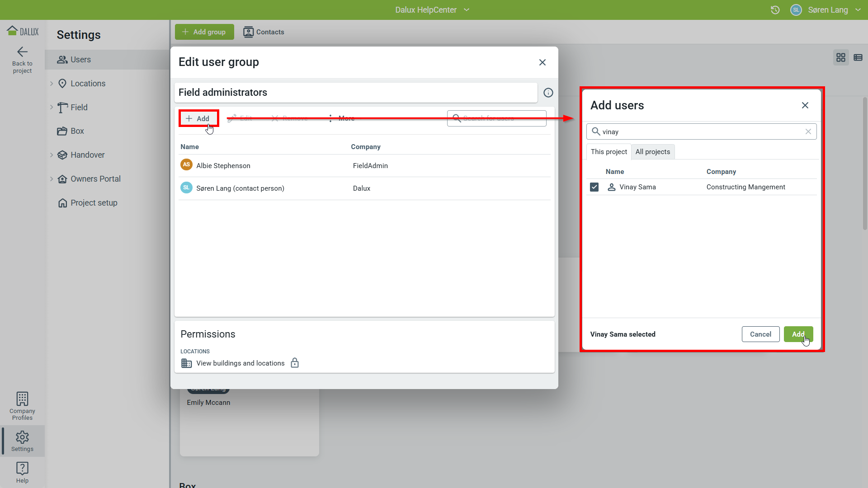Expand the Handover settings section

[x=52, y=155]
